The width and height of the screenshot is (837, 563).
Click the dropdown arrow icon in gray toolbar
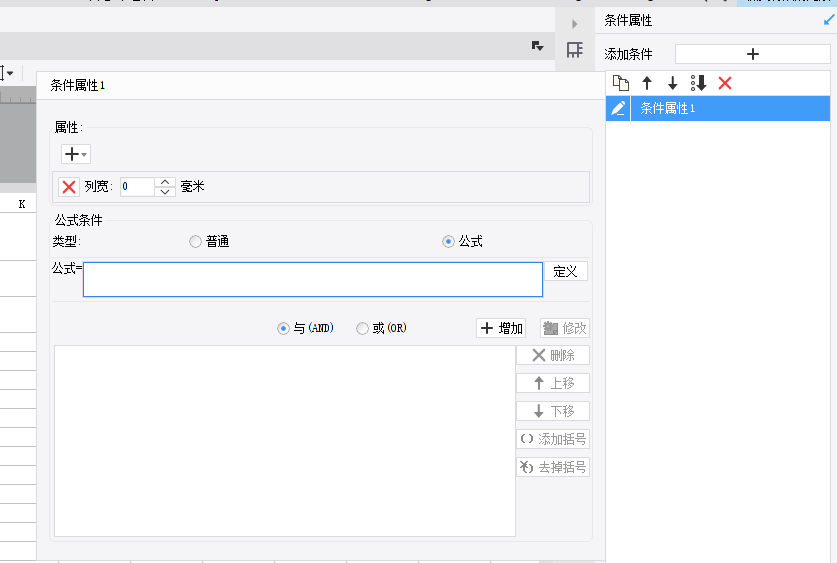pos(538,46)
